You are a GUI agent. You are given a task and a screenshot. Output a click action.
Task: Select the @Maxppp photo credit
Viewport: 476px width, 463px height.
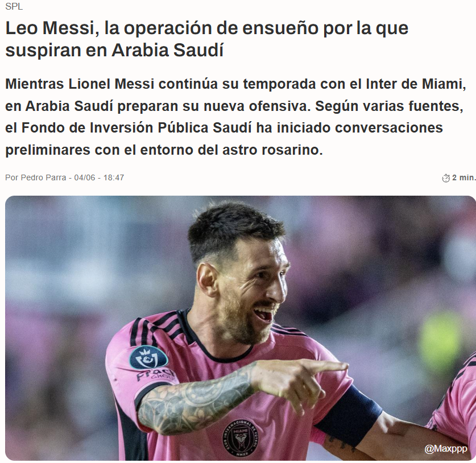pos(446,448)
